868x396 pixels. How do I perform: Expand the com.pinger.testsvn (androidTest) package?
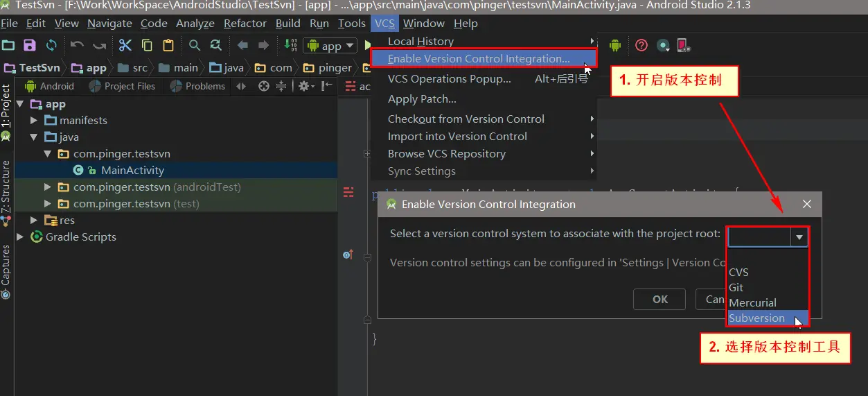pyautogui.click(x=48, y=187)
